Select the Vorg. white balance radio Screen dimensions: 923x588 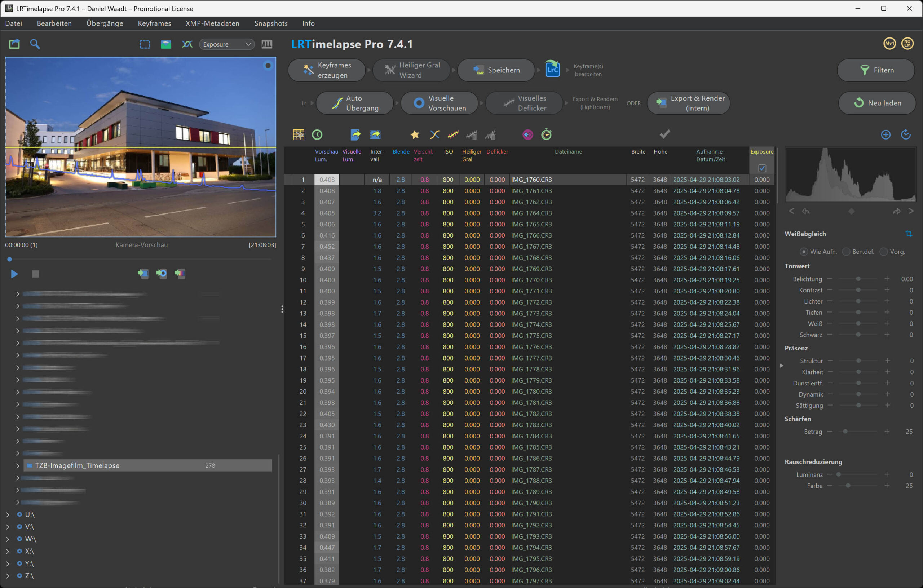tap(883, 252)
